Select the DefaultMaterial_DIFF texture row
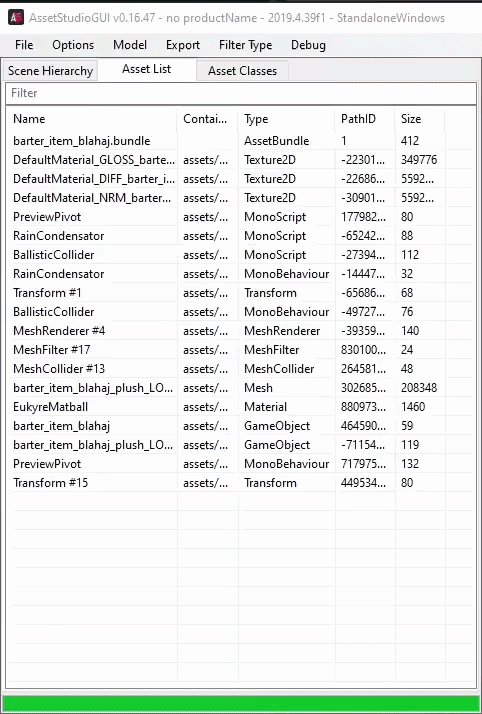The image size is (482, 714). 239,179
